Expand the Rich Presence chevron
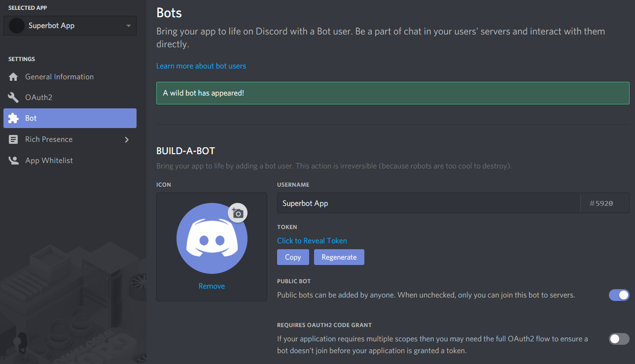 coord(127,139)
